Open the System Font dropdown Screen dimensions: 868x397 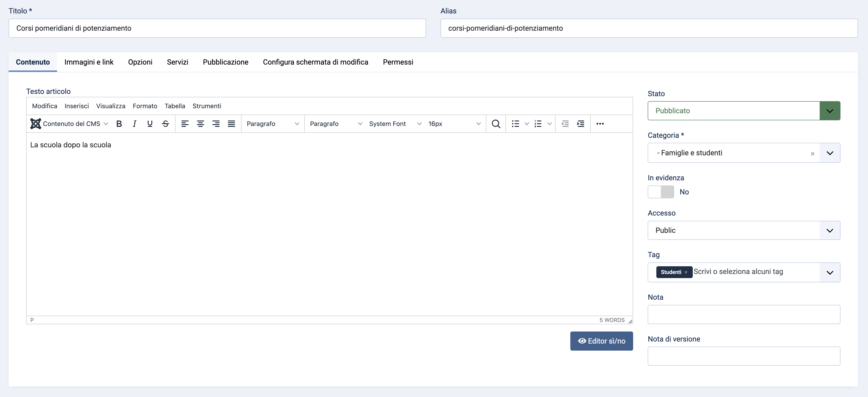(395, 123)
